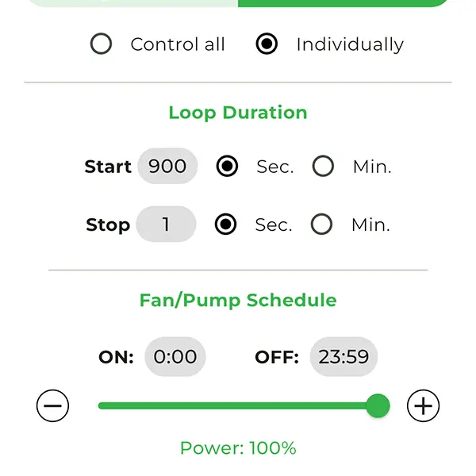
Task: Decrease power with the minus icon
Action: [53, 406]
